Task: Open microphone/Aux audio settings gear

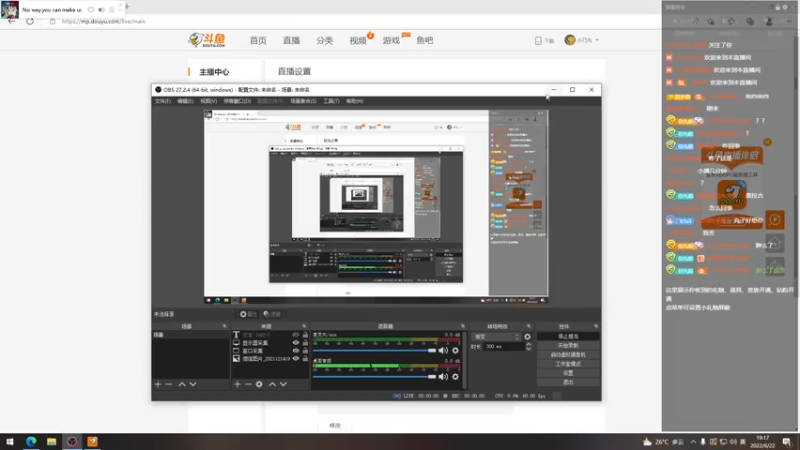Action: point(456,351)
